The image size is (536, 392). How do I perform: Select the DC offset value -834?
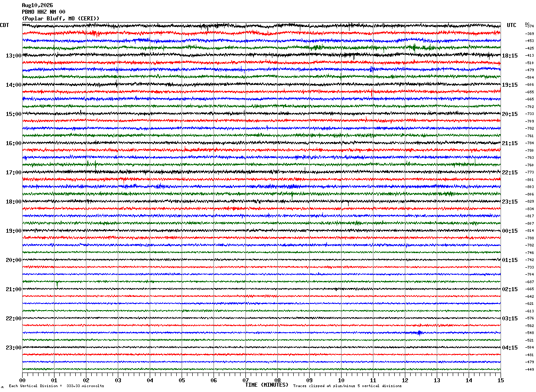(x=529, y=209)
